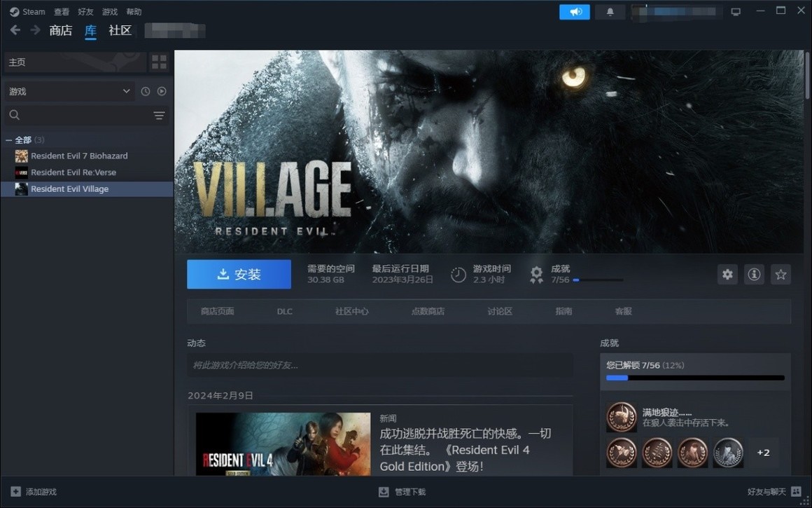Click the play time clock icon
Viewport: 812px width, 508px height.
click(x=458, y=275)
